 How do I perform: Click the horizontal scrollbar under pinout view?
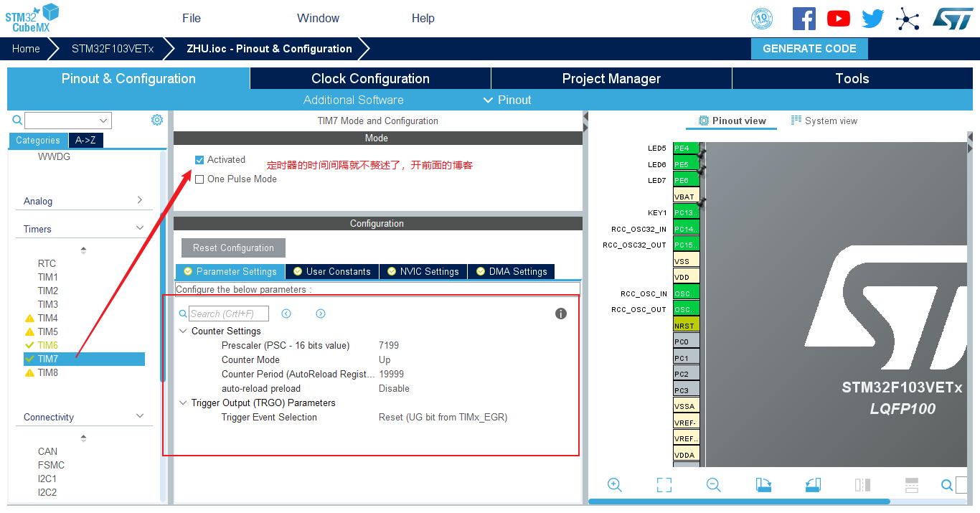tap(739, 502)
